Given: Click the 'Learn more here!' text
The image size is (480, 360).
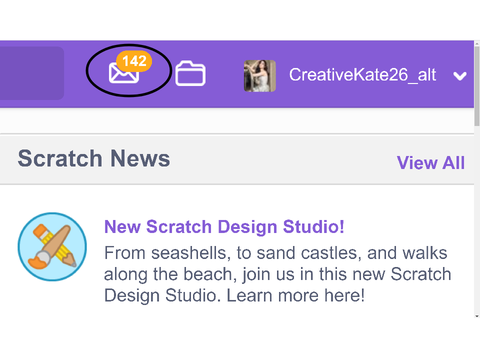Looking at the screenshot, I should point(296,295).
